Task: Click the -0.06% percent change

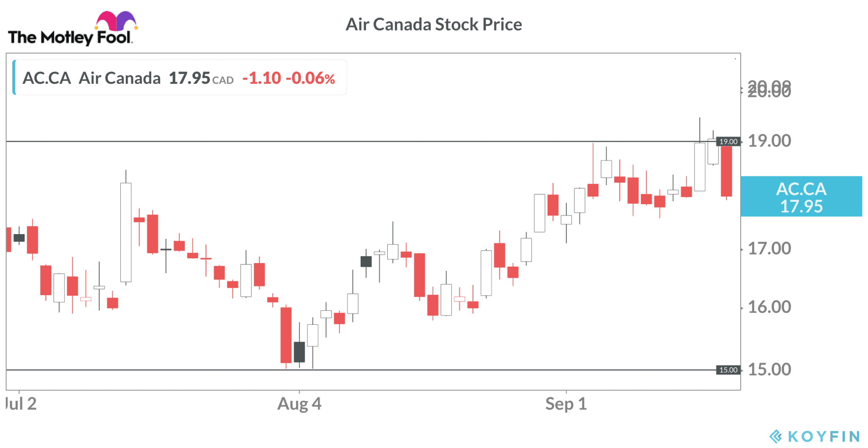Action: 310,78
